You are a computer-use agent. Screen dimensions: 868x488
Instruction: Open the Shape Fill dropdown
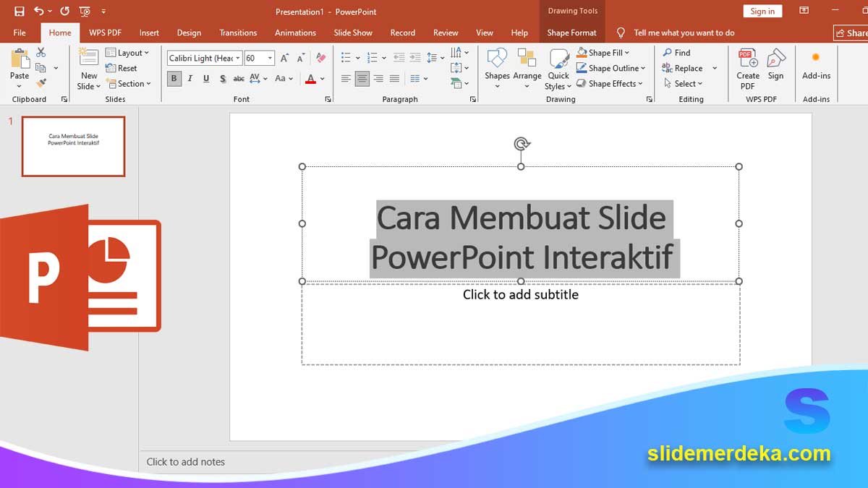tap(603, 53)
